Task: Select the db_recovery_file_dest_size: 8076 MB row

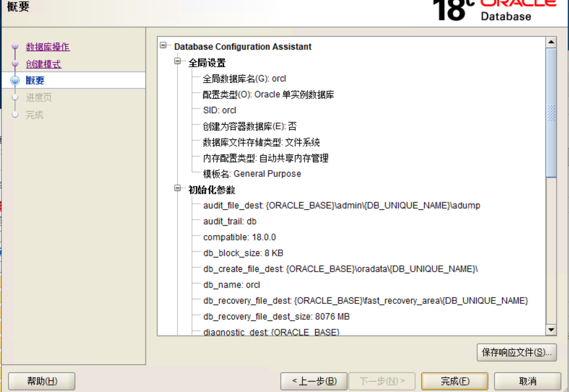Action: pos(276,316)
